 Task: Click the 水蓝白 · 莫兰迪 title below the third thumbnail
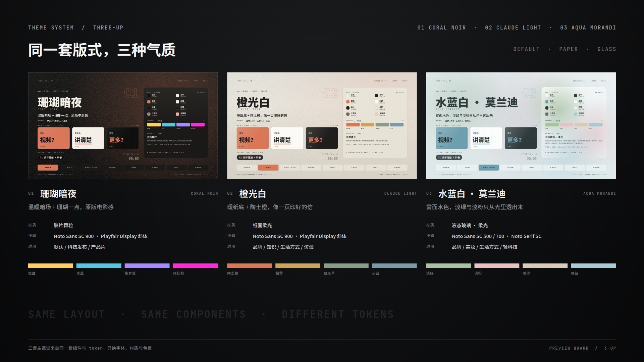pos(472,194)
